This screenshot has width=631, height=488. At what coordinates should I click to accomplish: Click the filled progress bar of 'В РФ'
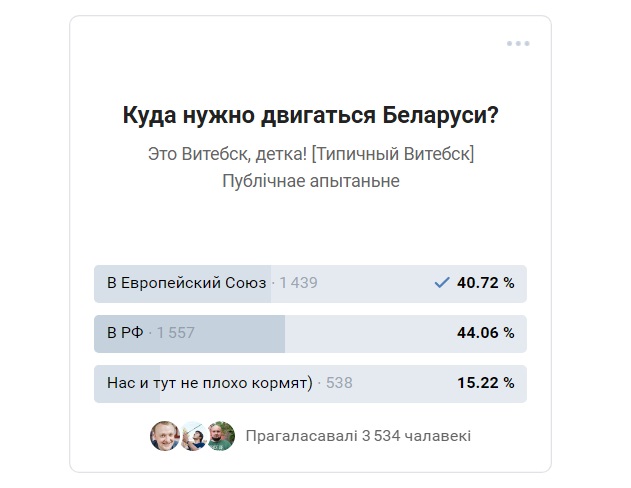(190, 334)
